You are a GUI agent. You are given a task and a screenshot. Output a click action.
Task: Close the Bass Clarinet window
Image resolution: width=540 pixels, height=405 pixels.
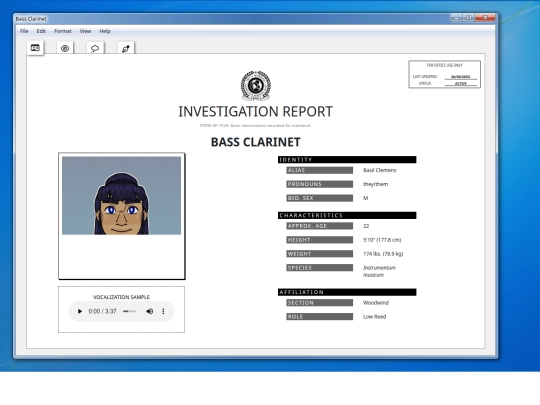pos(485,18)
